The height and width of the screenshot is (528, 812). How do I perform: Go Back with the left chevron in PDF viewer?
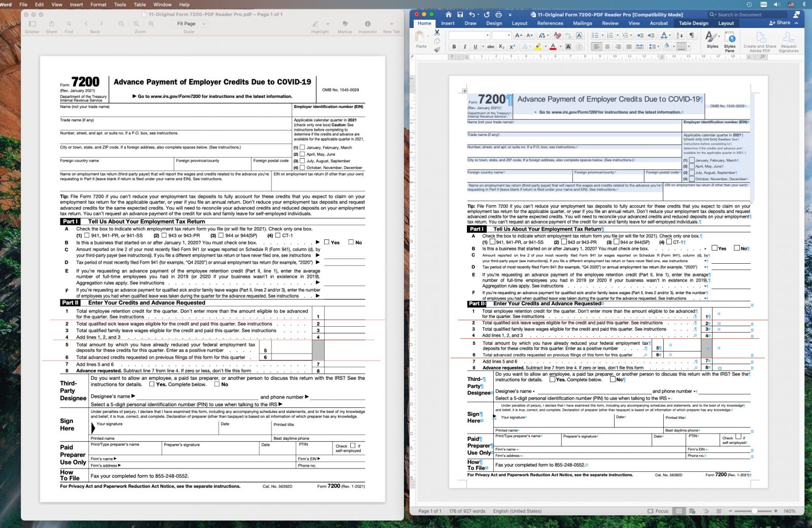click(x=86, y=24)
